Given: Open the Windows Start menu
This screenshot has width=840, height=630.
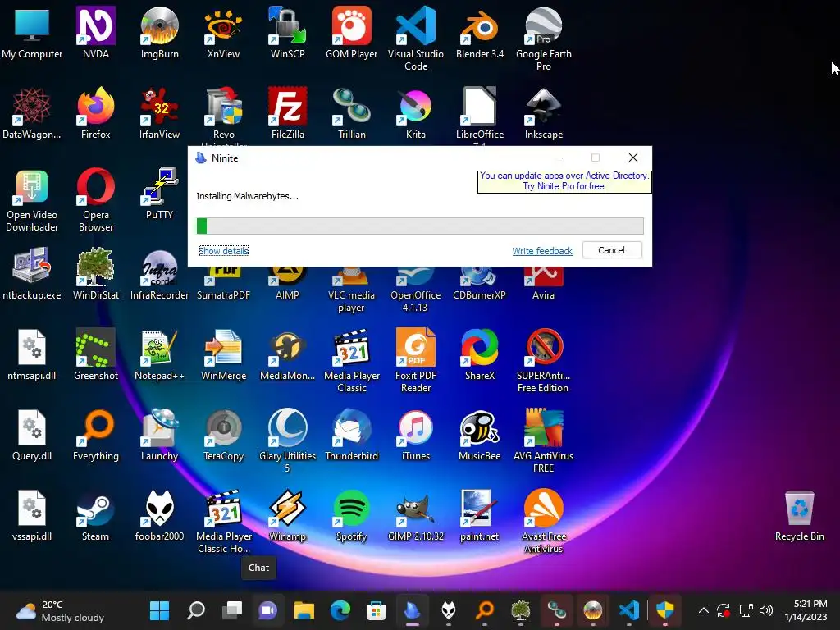Looking at the screenshot, I should coord(160,610).
